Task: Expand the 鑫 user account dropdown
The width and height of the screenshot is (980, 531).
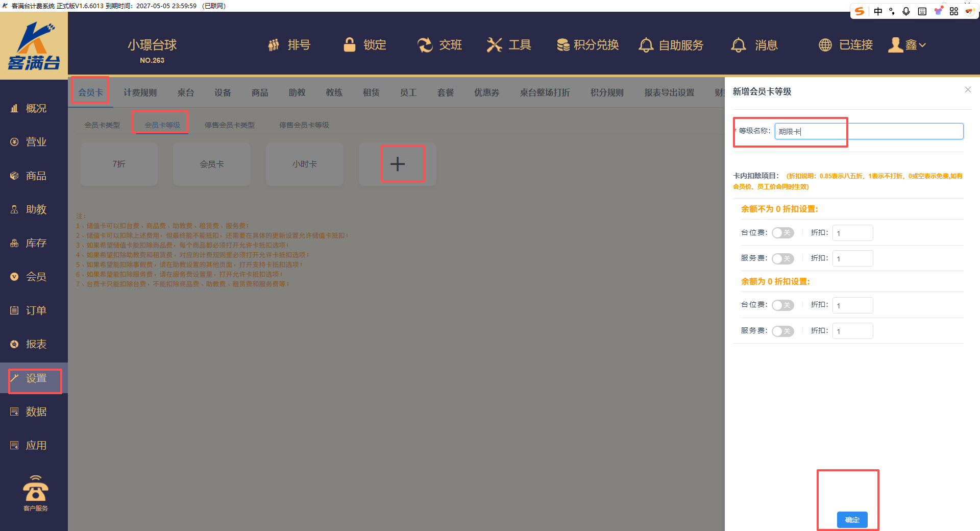Action: pyautogui.click(x=908, y=45)
